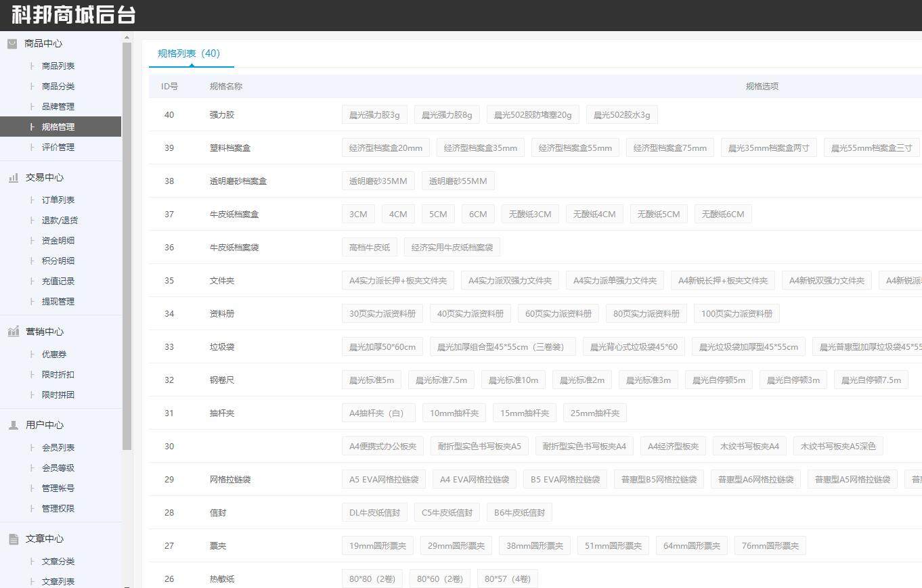Click the 强力胶 spec name cell
Screen dimensions: 922x588
(222, 115)
